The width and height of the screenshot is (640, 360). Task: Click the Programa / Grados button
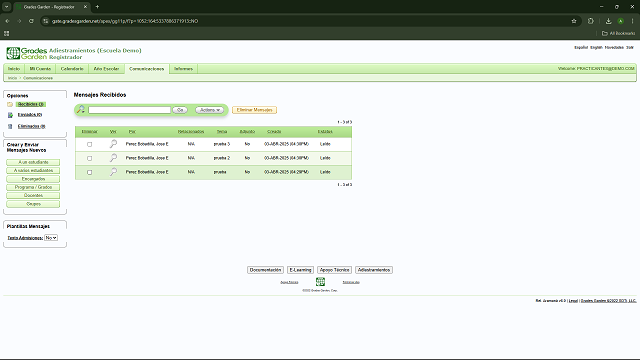(x=33, y=187)
